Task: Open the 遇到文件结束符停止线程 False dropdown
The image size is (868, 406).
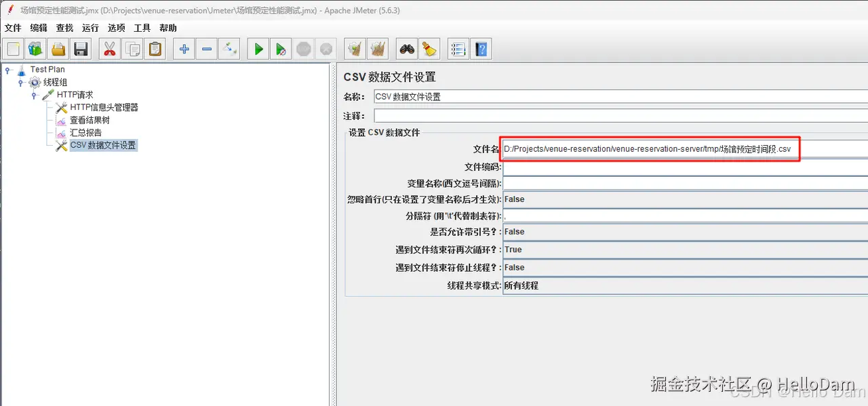Action: [685, 268]
